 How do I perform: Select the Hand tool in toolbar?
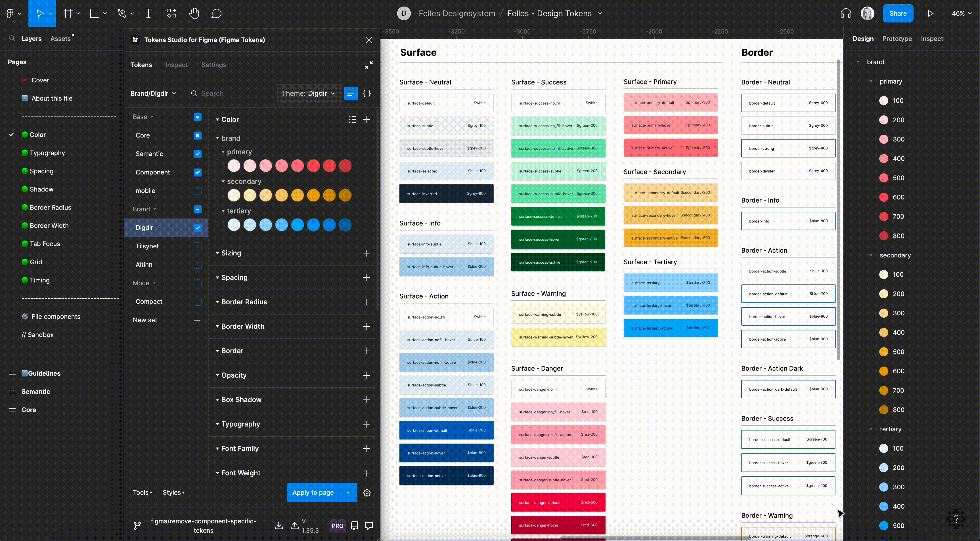coord(194,14)
